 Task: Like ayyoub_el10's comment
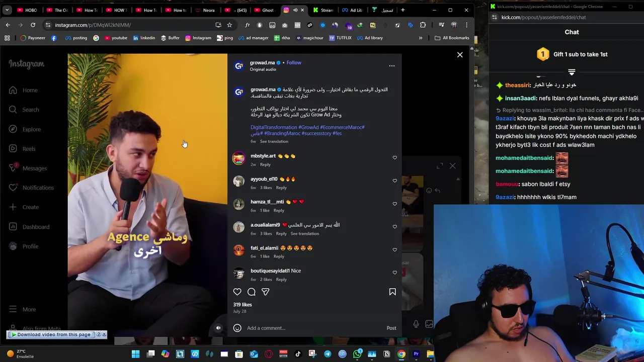[394, 181]
